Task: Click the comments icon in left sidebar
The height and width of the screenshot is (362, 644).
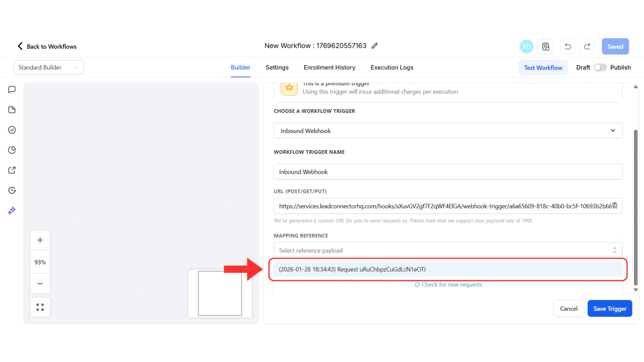Action: coord(12,89)
